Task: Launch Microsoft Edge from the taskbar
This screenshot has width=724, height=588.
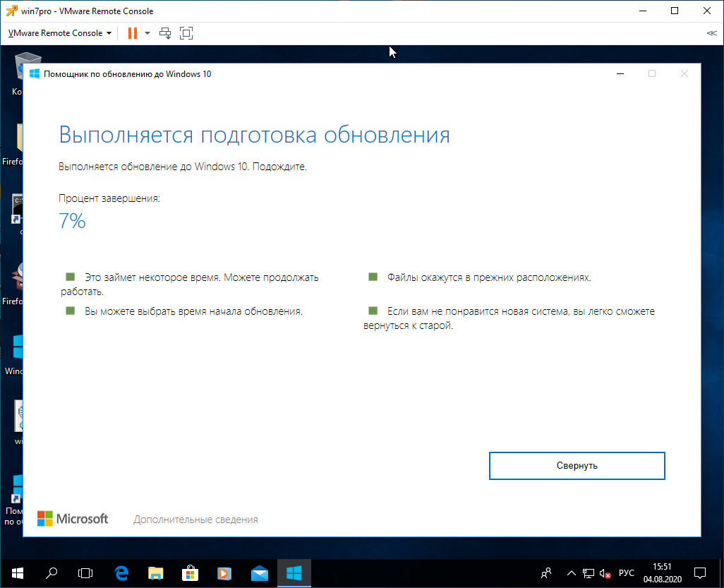Action: (121, 573)
